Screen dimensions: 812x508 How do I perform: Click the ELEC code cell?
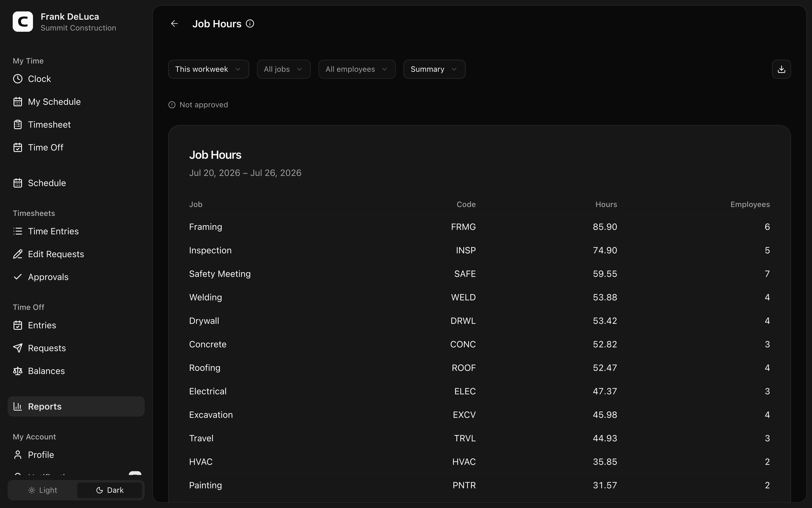(465, 392)
